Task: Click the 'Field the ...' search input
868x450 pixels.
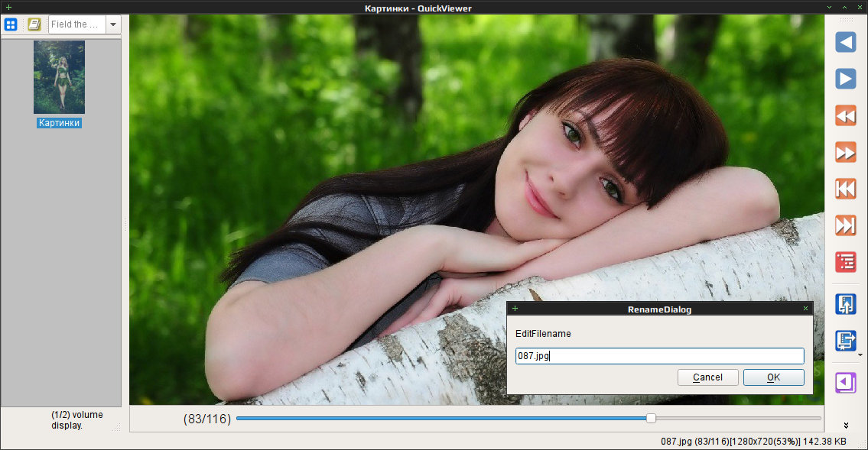Action: pos(77,24)
